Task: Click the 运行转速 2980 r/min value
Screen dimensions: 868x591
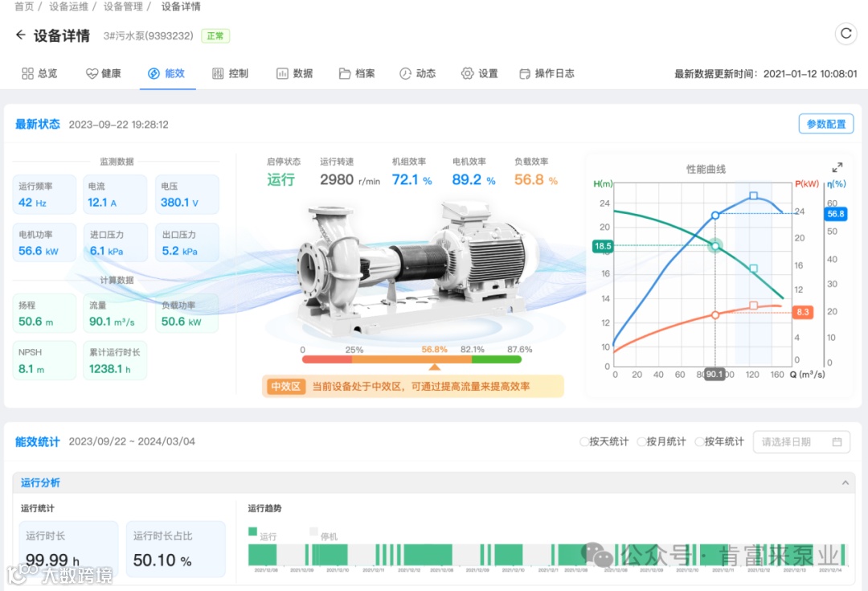Action: pyautogui.click(x=350, y=179)
